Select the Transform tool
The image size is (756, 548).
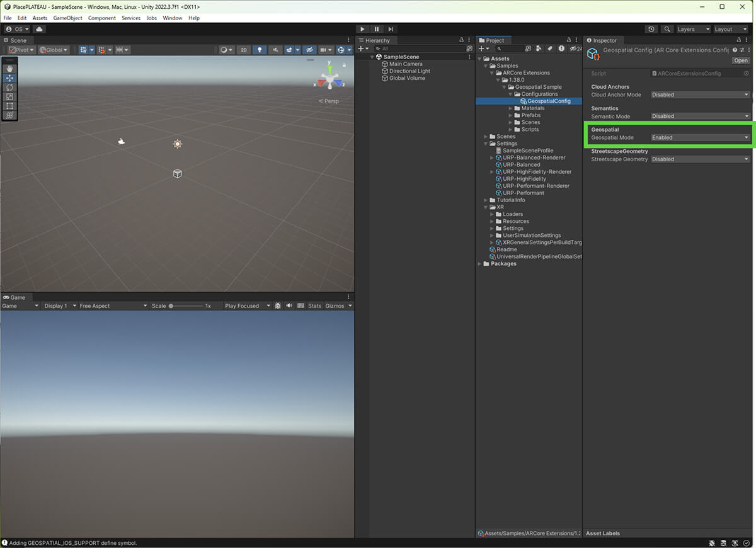(x=9, y=116)
